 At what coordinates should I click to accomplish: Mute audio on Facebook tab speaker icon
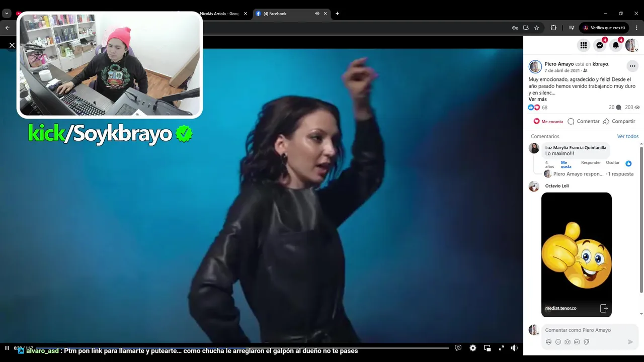pos(317,14)
